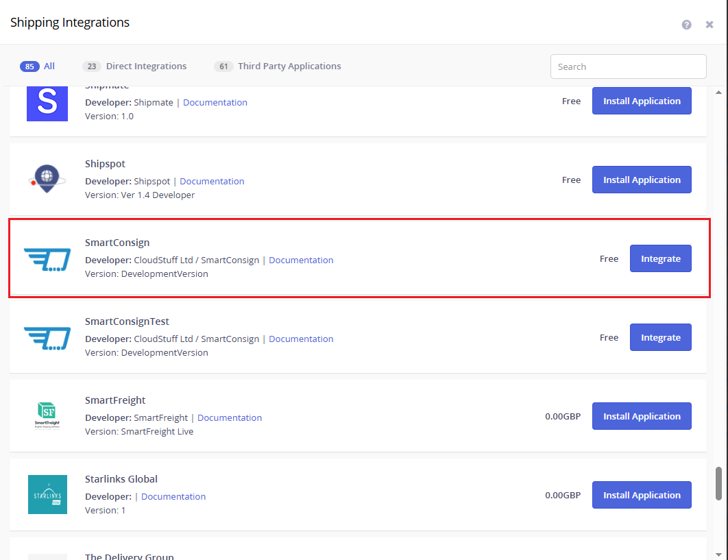This screenshot has height=560, width=728.
Task: Click the SmartConsignTest truck logo
Action: point(47,338)
